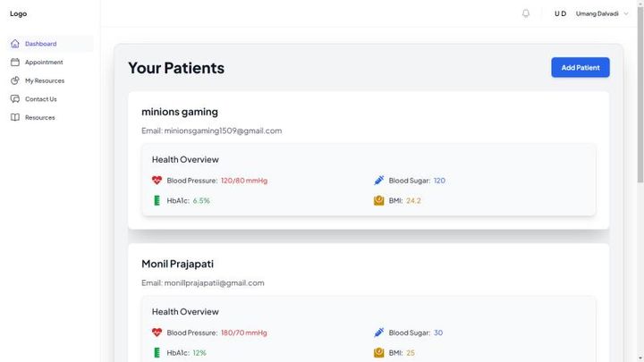The width and height of the screenshot is (644, 362).
Task: Click the UD avatar initials
Action: point(560,13)
